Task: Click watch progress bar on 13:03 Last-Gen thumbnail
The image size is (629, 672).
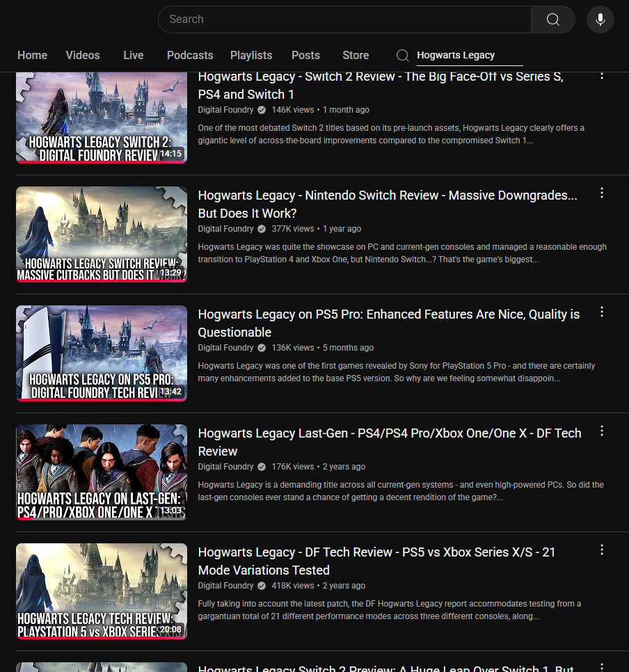Action: click(102, 518)
